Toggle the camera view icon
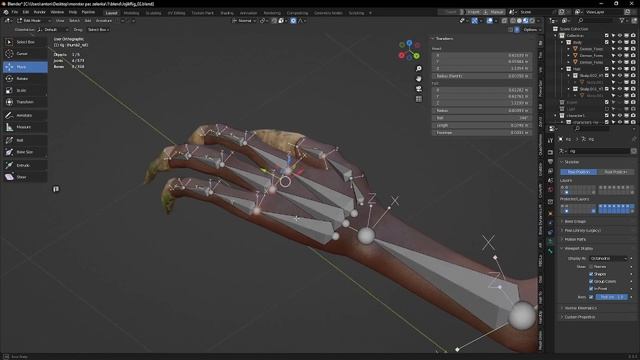This screenshot has height=360, width=640. point(419,89)
